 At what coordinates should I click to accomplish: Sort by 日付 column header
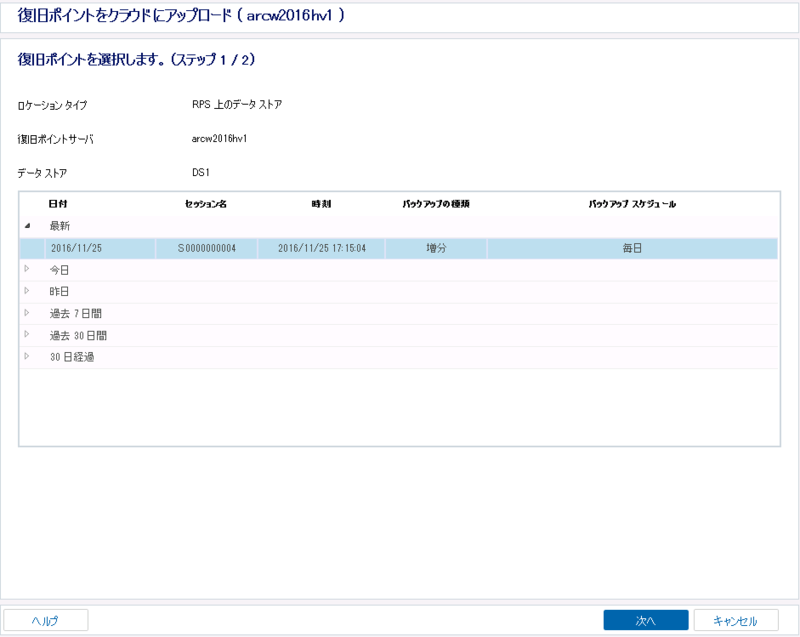click(58, 204)
